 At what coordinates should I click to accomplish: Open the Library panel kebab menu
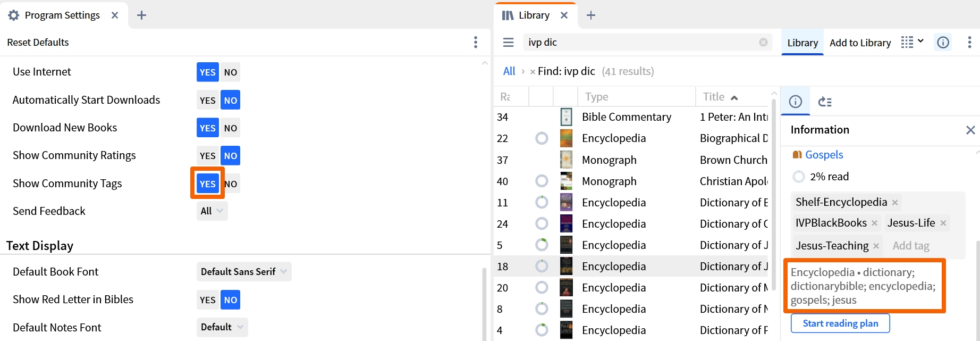[x=969, y=42]
